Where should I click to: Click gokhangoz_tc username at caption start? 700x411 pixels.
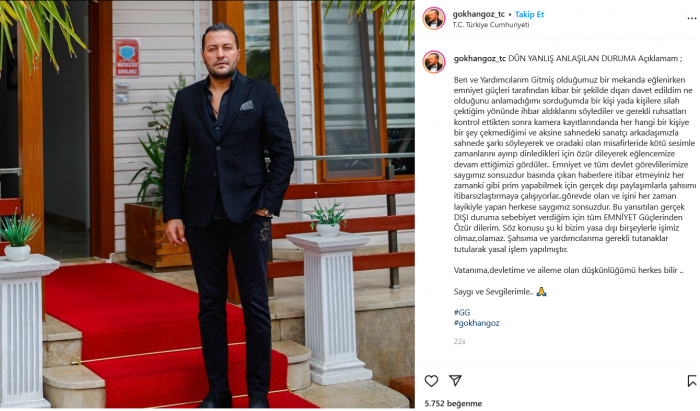(x=479, y=58)
